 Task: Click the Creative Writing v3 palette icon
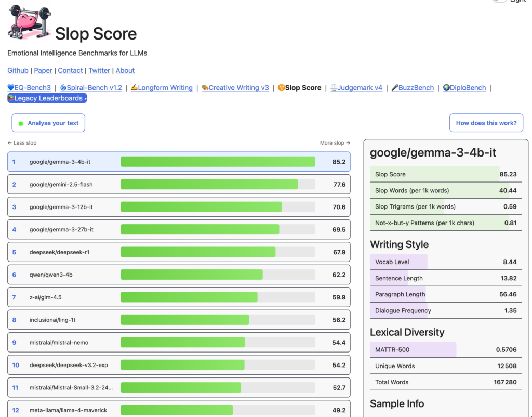(x=205, y=87)
